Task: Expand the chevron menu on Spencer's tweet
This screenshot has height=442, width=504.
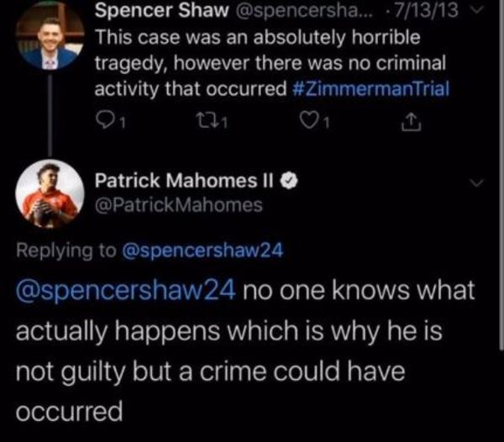Action: 479,9
